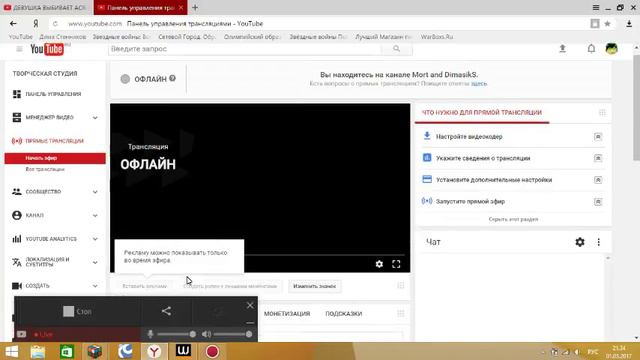Switch to the Монетизация tab
The width and height of the screenshot is (640, 360).
[x=287, y=314]
